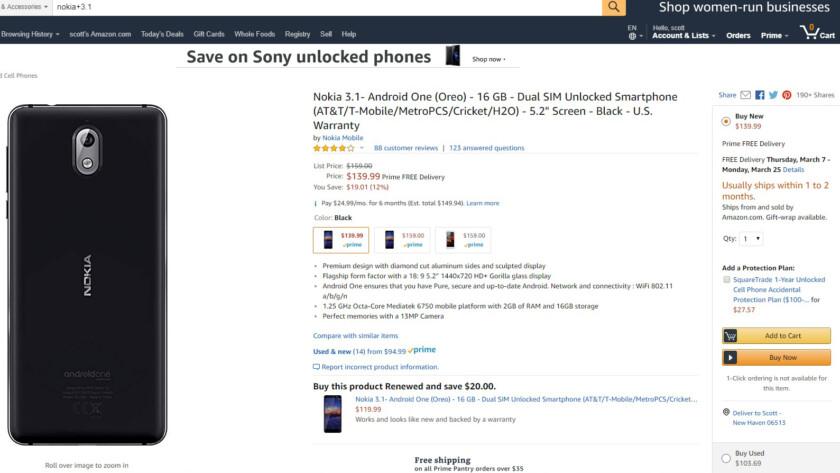Screen dimensions: 840x473
Task: Open the Qty quantity dropdown
Action: point(752,239)
